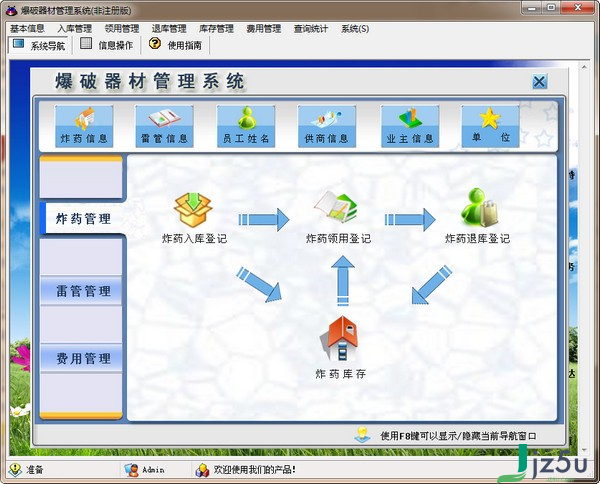Click 炸药入库登记 box icon
Viewport: 600px width, 484px height.
point(193,210)
